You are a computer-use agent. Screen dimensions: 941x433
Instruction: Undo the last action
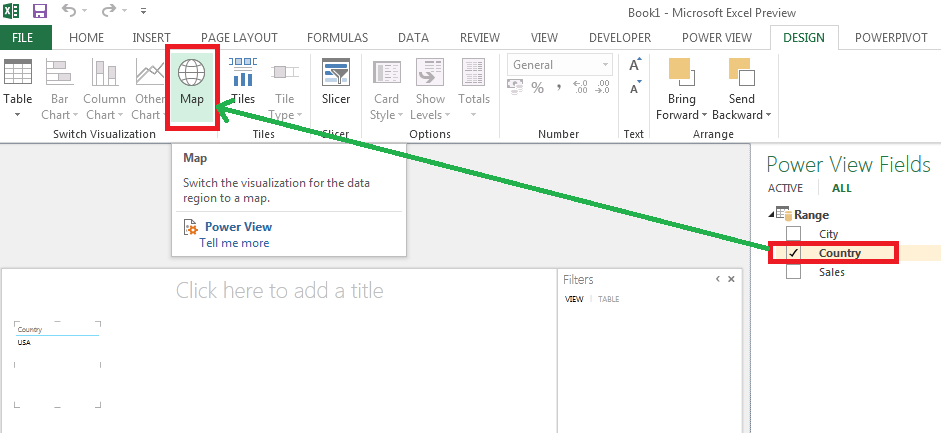69,11
